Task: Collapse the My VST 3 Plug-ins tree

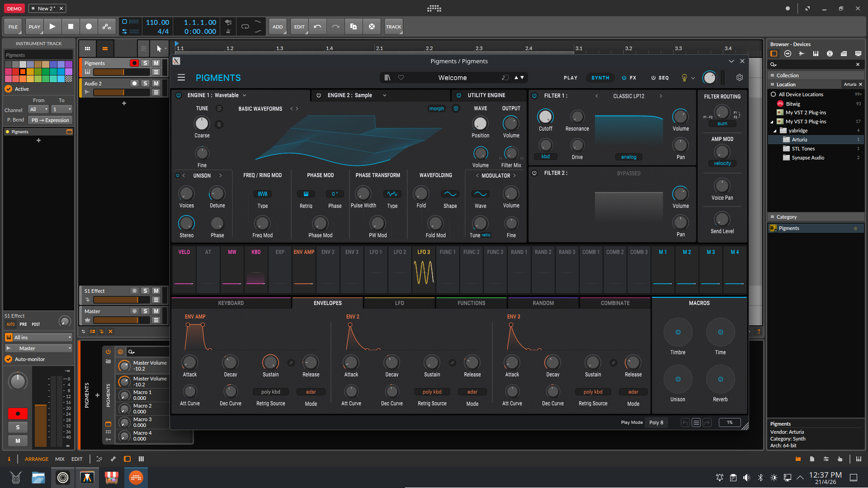Action: coord(772,122)
